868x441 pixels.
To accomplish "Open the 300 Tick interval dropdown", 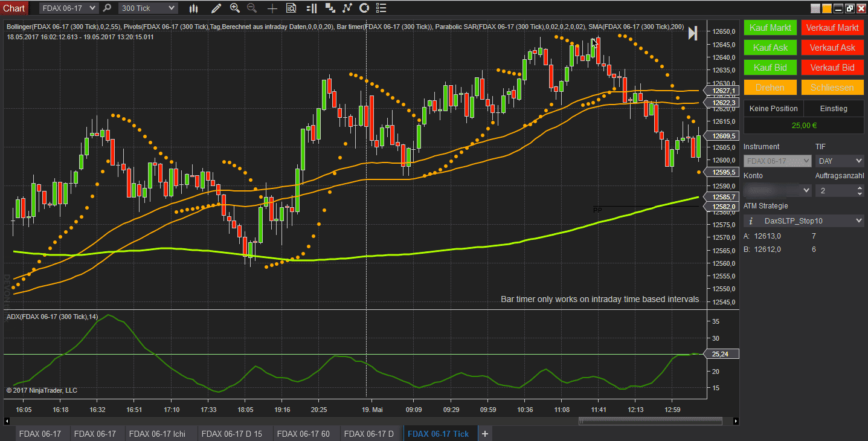I will [x=148, y=8].
